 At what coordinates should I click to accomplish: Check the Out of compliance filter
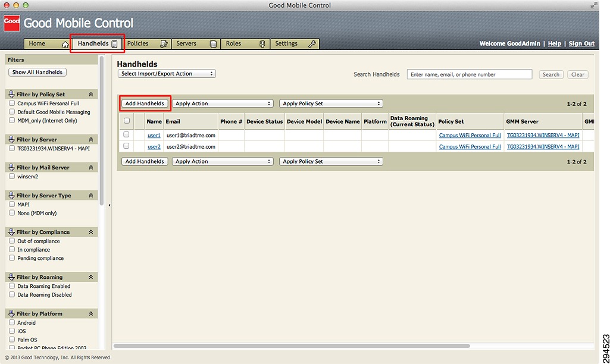coord(12,241)
